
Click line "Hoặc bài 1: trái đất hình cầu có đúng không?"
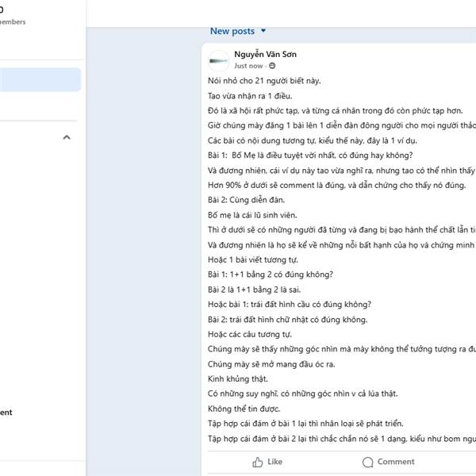point(290,305)
